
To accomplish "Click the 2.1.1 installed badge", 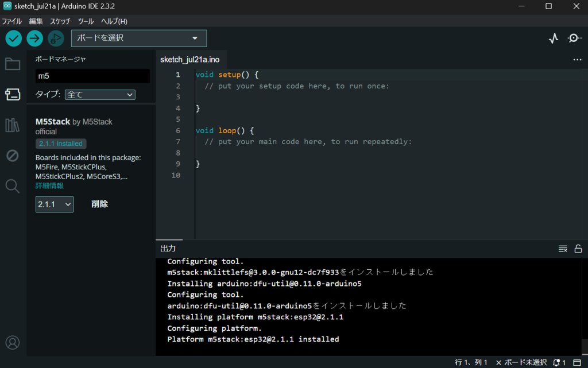I will tap(61, 144).
